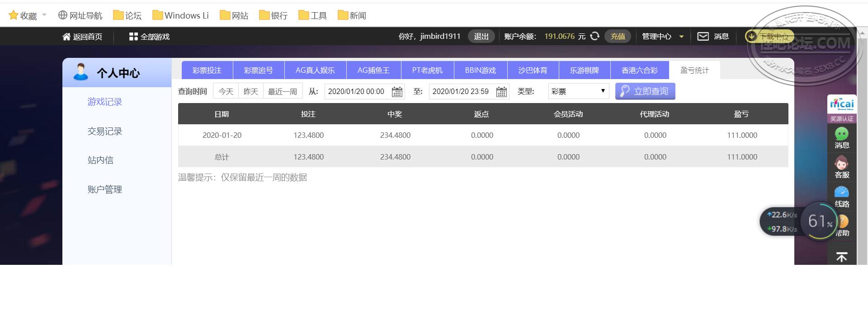Open 交易记录 in the sidebar
This screenshot has height=315, width=868.
coord(105,132)
